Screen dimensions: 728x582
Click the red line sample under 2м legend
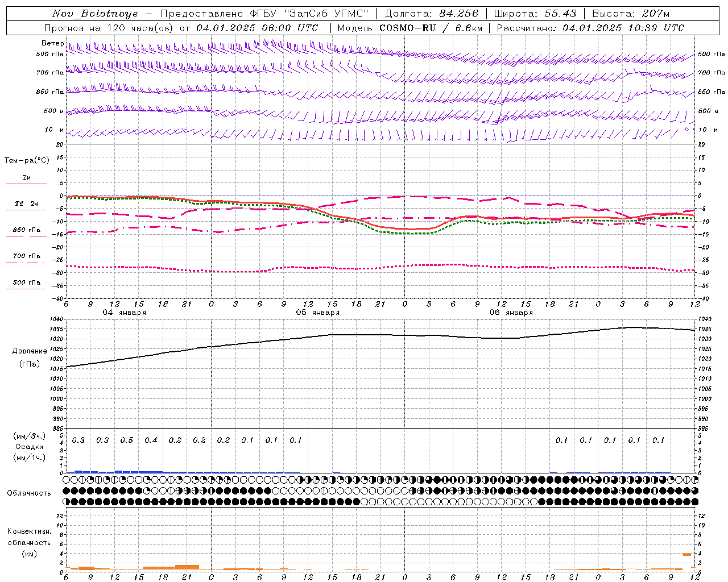(26, 184)
